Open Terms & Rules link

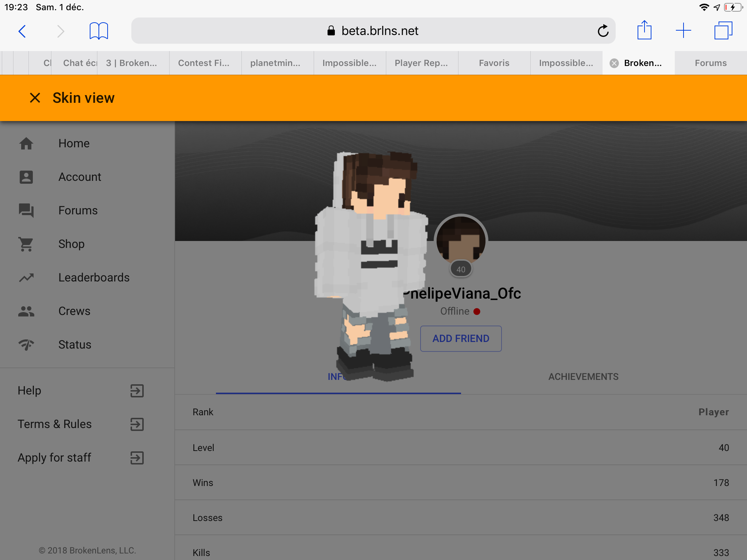point(55,424)
